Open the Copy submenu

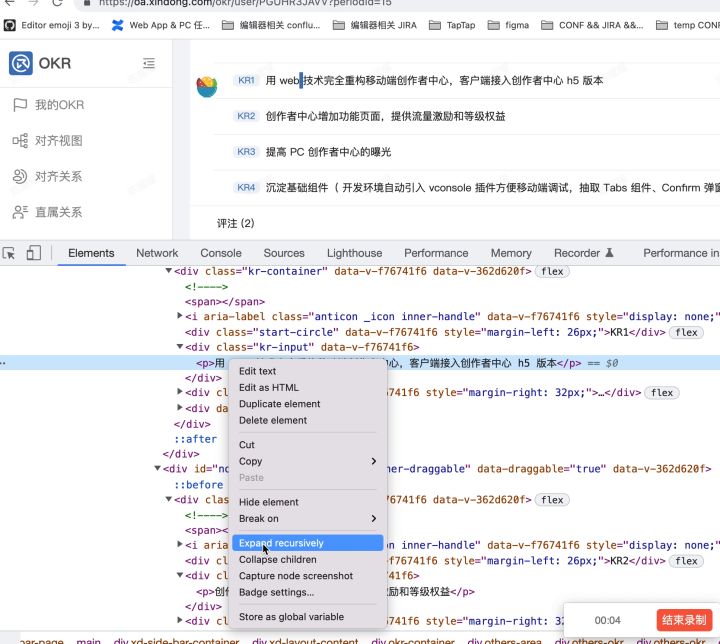(308, 461)
